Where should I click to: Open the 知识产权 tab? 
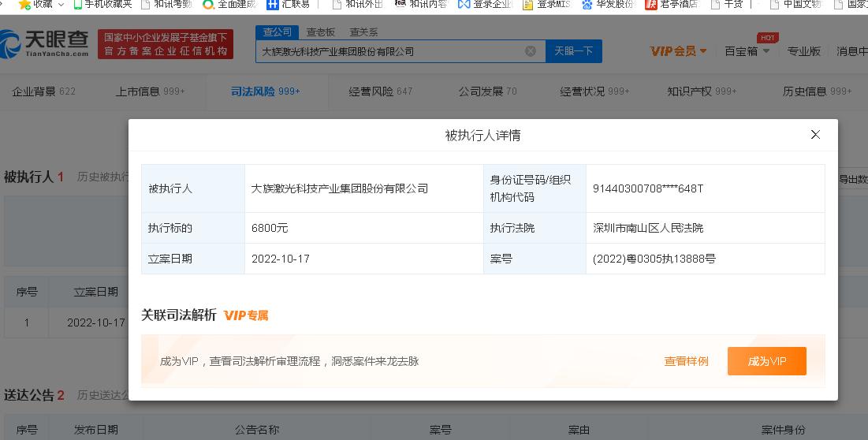[702, 91]
